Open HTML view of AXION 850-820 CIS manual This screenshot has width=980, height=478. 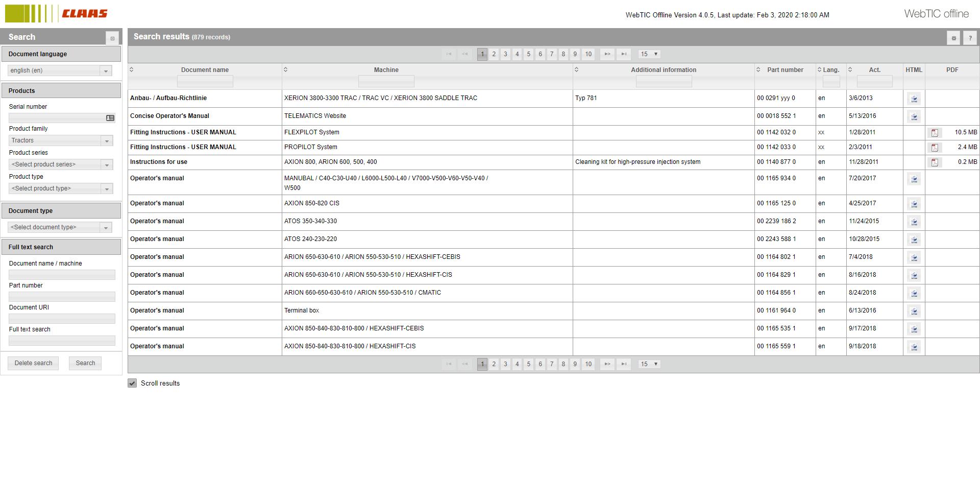pos(914,204)
